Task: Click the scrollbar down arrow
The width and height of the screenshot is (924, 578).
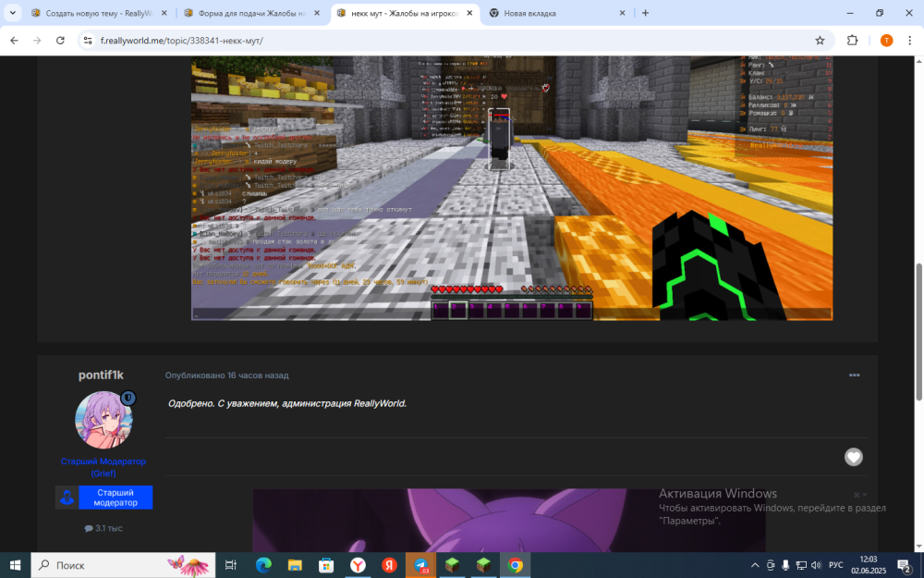Action: pyautogui.click(x=918, y=547)
